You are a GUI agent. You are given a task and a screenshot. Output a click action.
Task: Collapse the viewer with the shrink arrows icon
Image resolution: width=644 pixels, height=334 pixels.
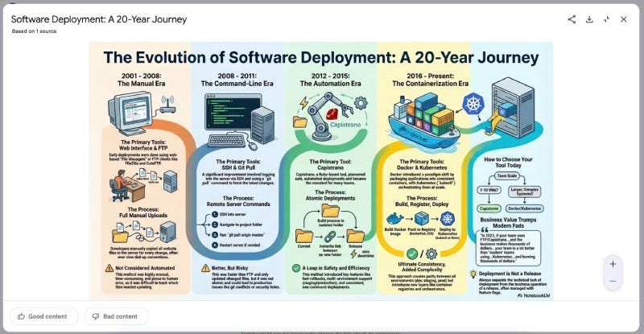click(x=607, y=19)
